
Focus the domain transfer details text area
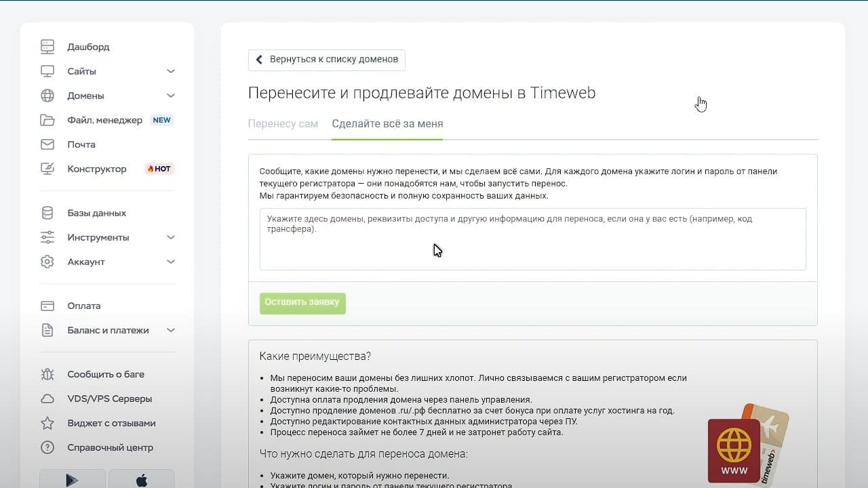[x=533, y=239]
